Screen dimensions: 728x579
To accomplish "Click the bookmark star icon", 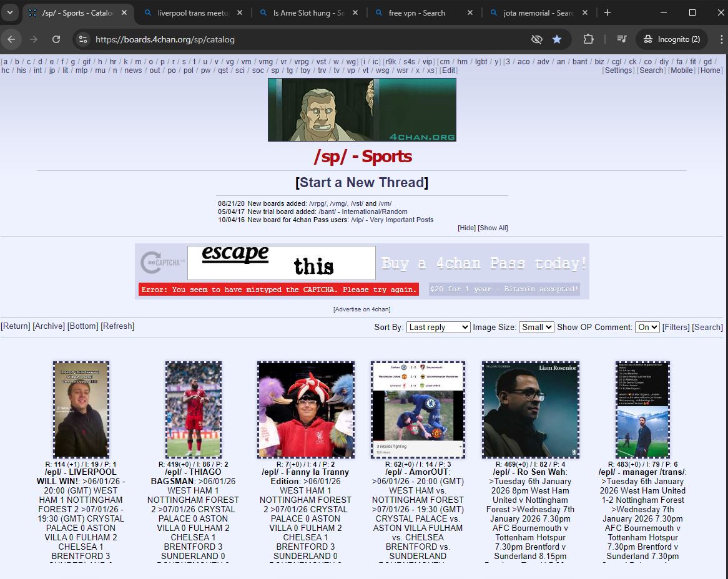I will (x=557, y=39).
